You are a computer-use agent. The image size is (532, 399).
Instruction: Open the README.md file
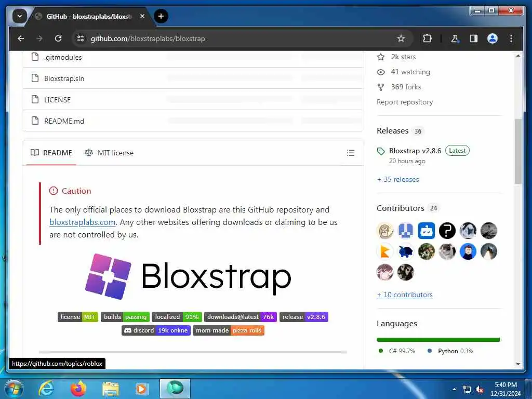pos(64,121)
